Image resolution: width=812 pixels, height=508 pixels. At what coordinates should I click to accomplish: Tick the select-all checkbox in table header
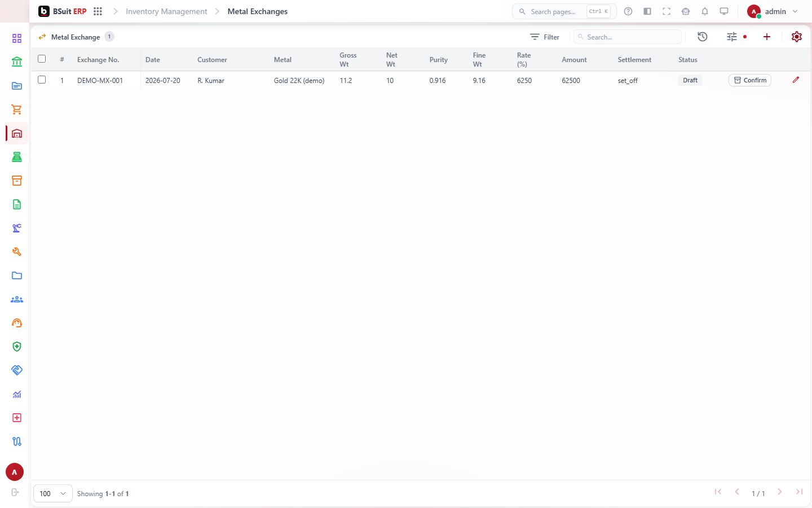(42, 59)
